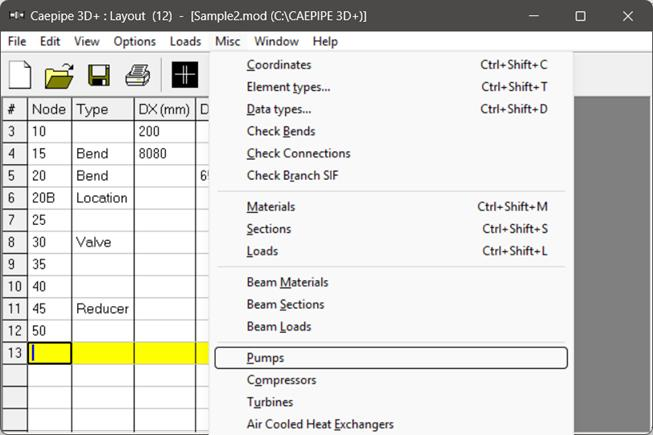This screenshot has width=653, height=435.
Task: Click the Caepipe application icon in title bar
Action: 17,16
